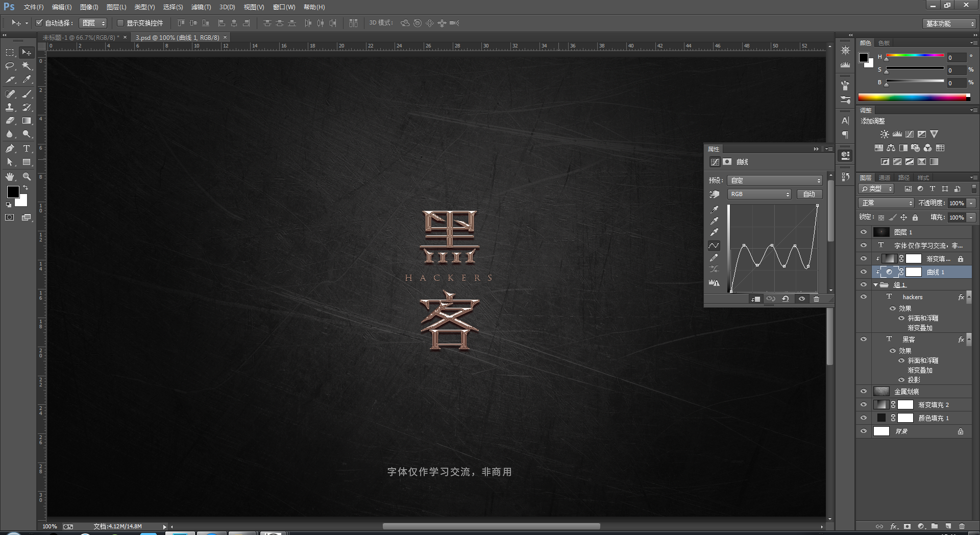Select the Lasso tool

click(x=10, y=66)
